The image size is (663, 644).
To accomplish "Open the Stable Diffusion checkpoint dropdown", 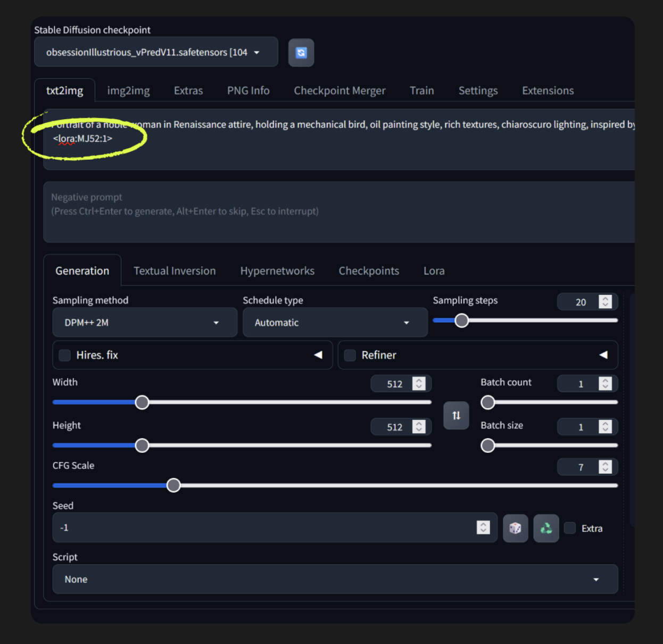I will tap(155, 52).
